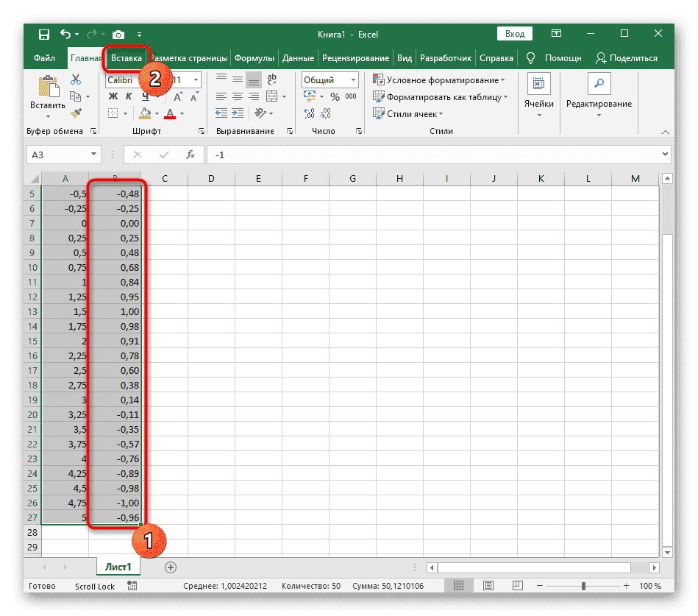Click the Cut scissors icon

click(x=76, y=79)
